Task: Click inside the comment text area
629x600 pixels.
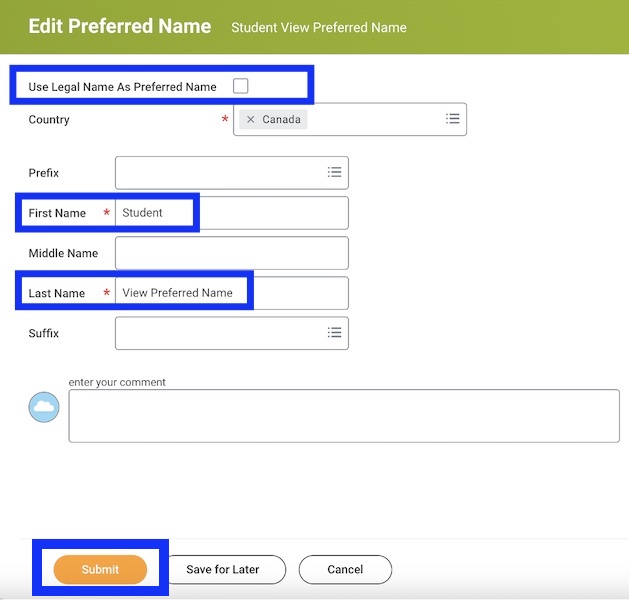Action: pyautogui.click(x=343, y=416)
